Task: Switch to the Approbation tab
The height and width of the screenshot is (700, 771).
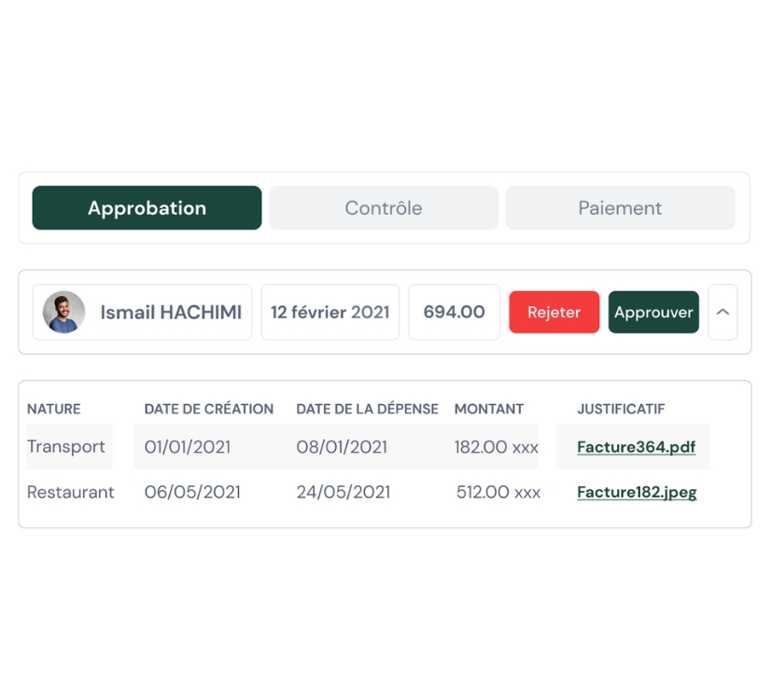Action: [147, 208]
